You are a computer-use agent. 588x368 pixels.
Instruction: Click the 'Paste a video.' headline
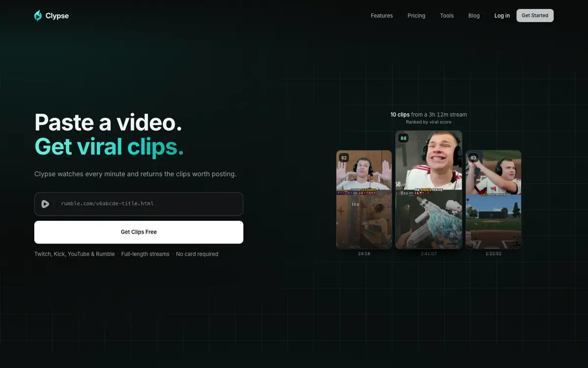[108, 122]
